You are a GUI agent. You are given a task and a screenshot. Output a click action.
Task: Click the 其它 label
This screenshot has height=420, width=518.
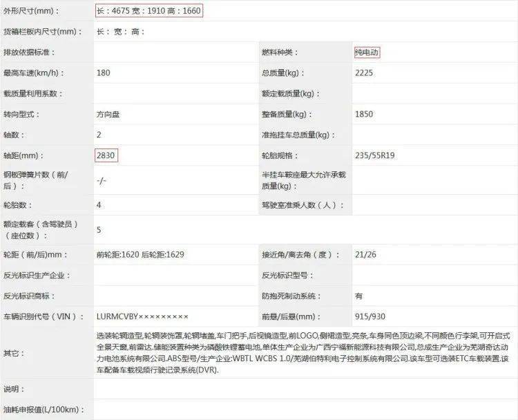[x=14, y=353]
